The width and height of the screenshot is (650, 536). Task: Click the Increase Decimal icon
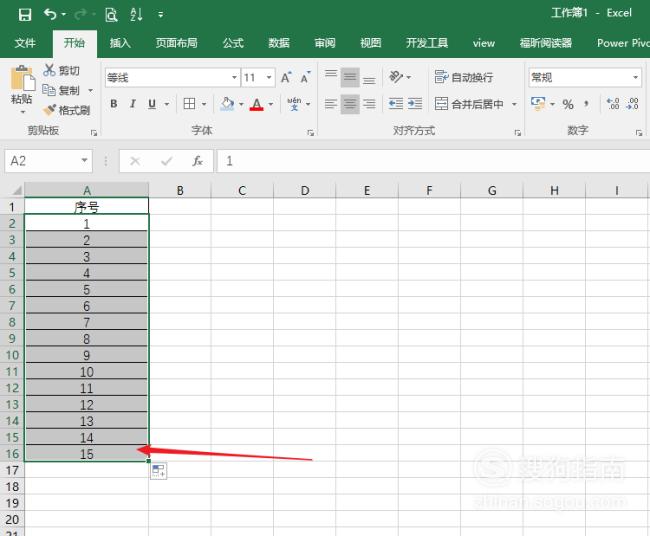[612, 104]
